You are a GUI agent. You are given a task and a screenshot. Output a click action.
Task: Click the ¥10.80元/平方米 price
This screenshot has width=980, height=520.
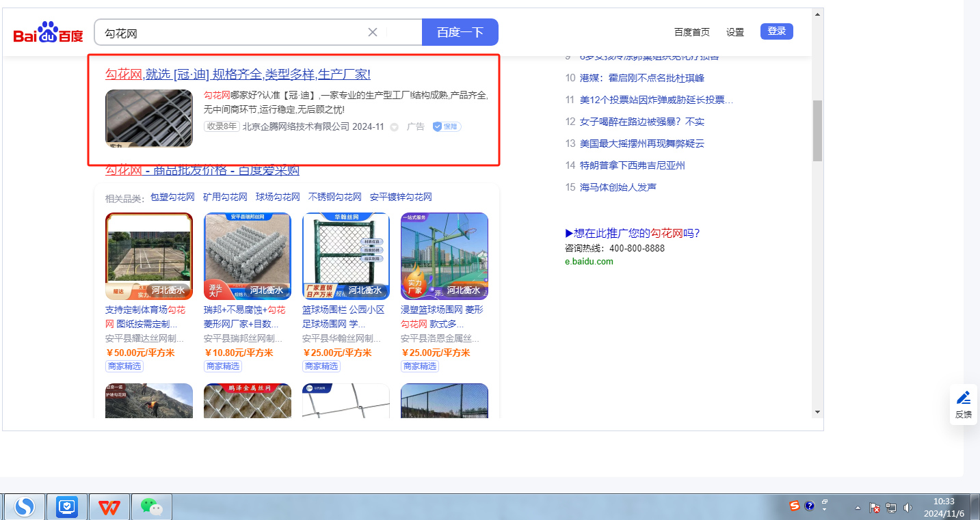click(x=239, y=353)
